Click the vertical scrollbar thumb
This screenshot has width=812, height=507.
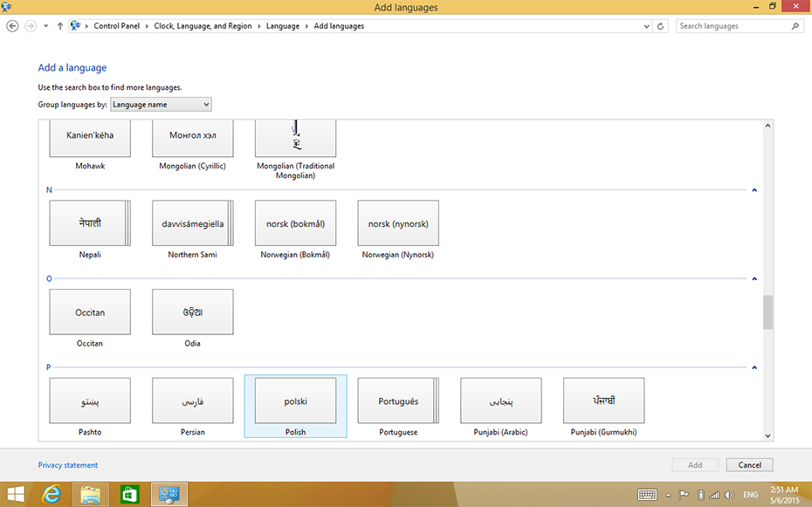[x=767, y=312]
